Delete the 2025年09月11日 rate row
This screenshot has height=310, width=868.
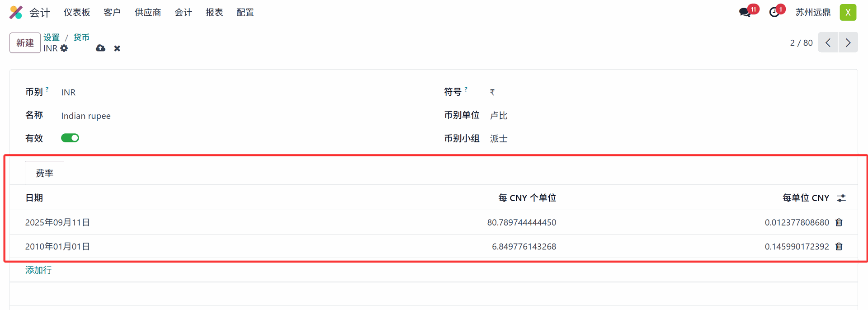[839, 222]
